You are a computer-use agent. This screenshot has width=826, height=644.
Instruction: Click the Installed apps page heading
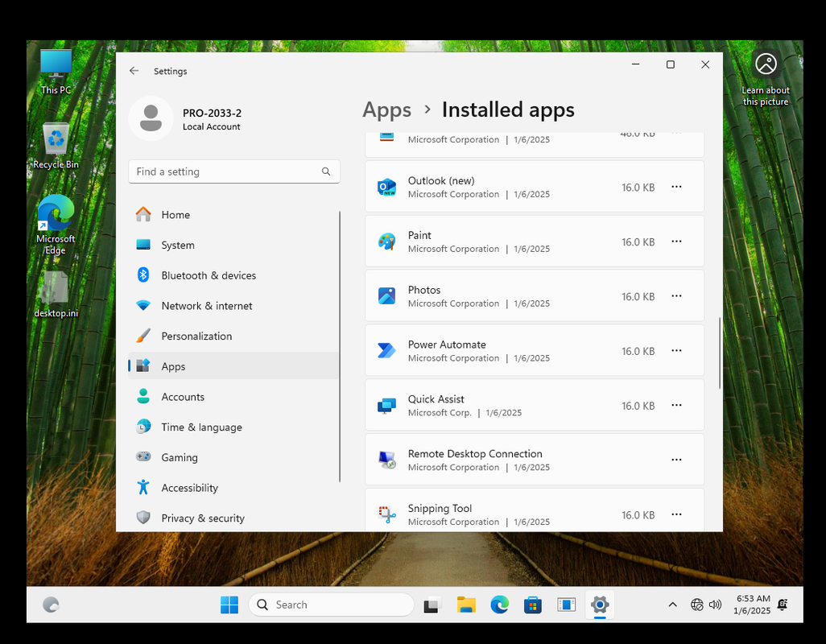coord(508,110)
